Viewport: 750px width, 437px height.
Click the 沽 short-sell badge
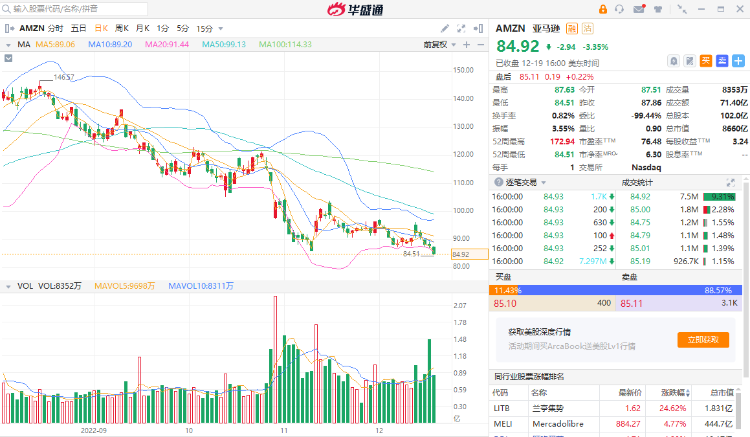tap(587, 29)
